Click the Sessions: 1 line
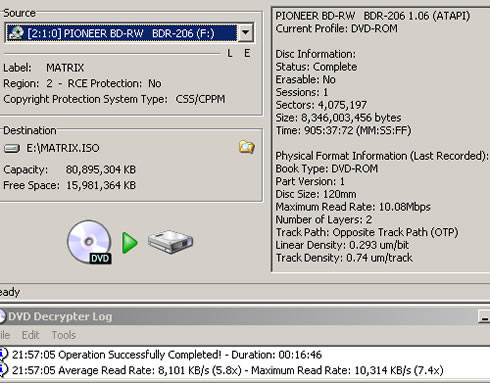490x383 pixels. 302,92
